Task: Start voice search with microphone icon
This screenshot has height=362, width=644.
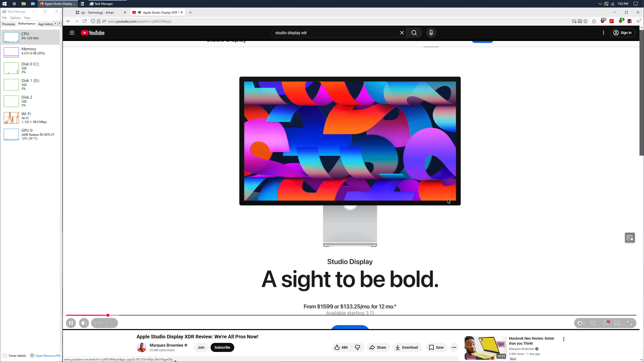Action: (x=431, y=33)
